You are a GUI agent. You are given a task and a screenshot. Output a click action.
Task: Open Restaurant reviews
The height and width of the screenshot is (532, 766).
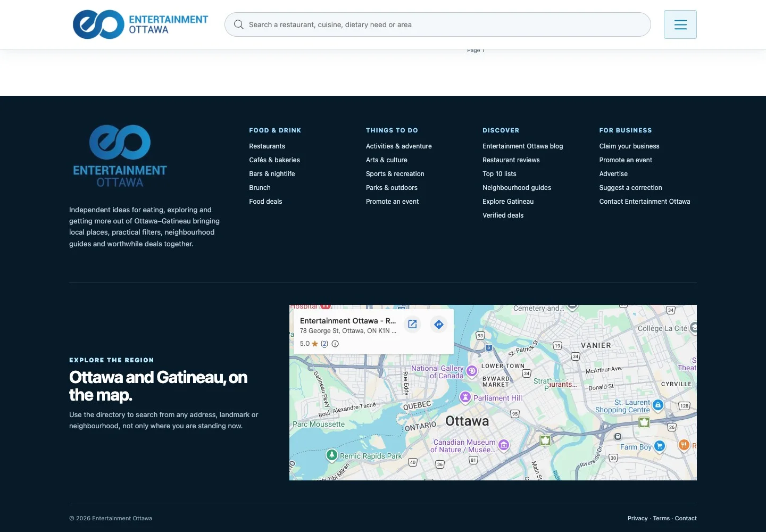pos(511,160)
